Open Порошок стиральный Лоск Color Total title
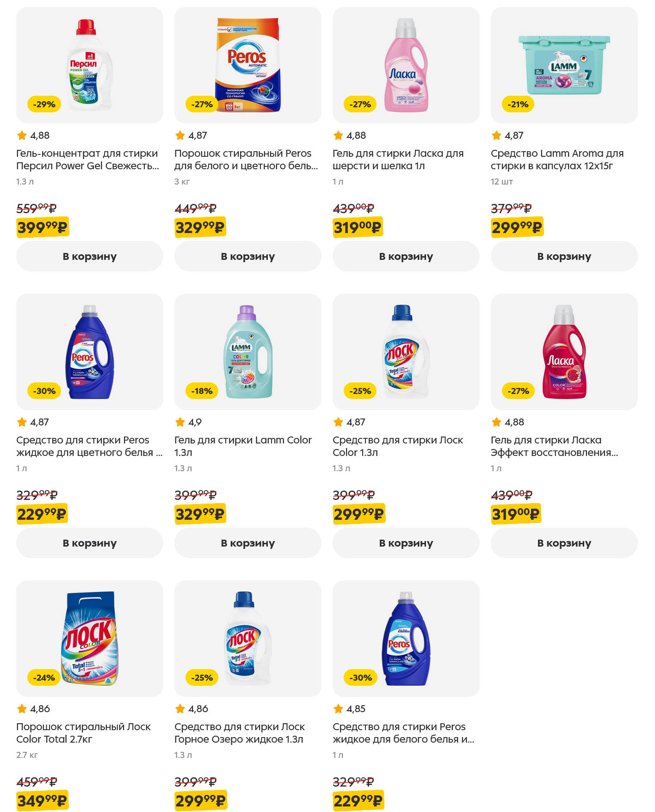The image size is (655, 812). click(x=83, y=733)
